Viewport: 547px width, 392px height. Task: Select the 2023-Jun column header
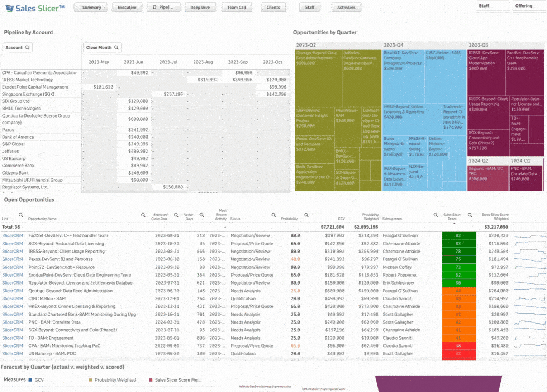133,62
